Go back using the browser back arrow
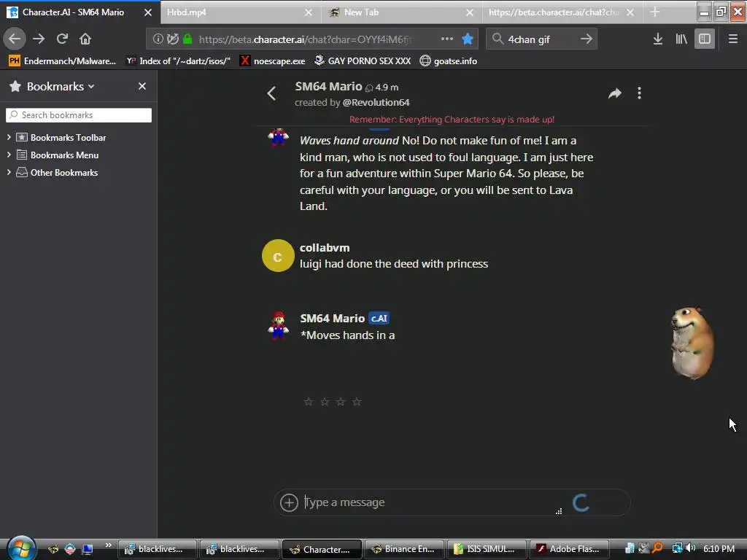 [x=15, y=39]
